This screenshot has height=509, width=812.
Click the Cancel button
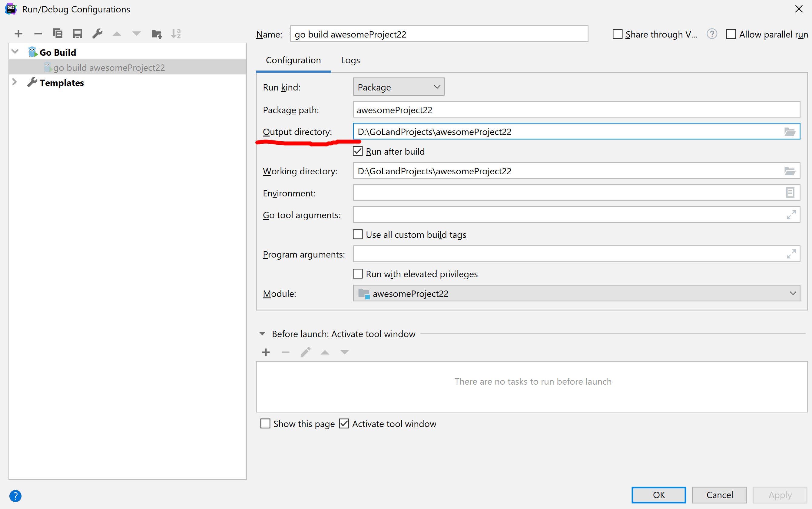[x=719, y=495]
